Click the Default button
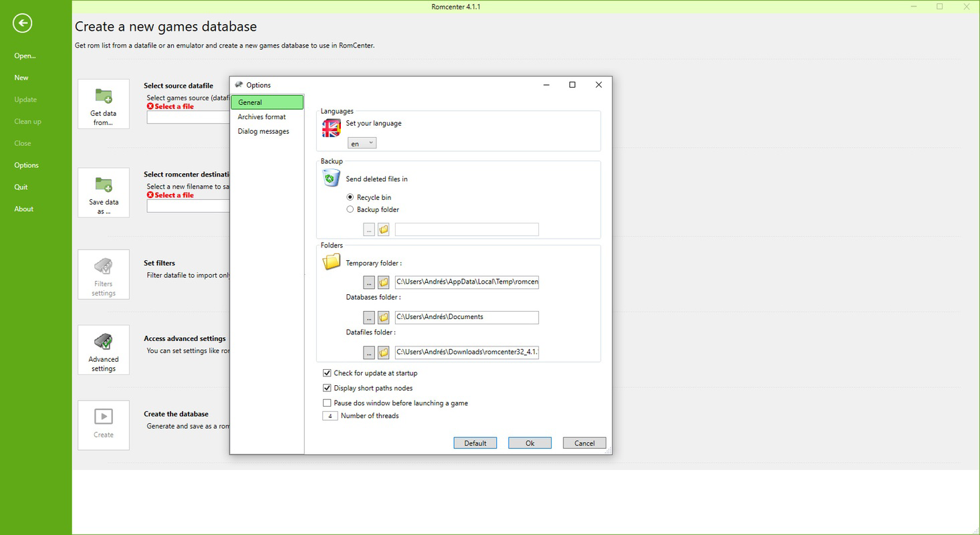The width and height of the screenshot is (980, 535). (x=475, y=443)
